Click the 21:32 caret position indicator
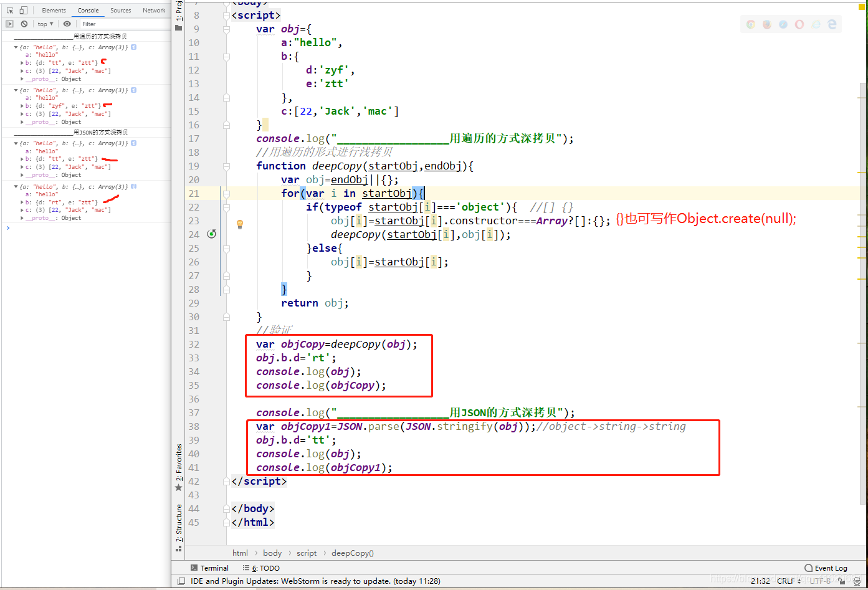Viewport: 868px width, 590px height. click(760, 581)
